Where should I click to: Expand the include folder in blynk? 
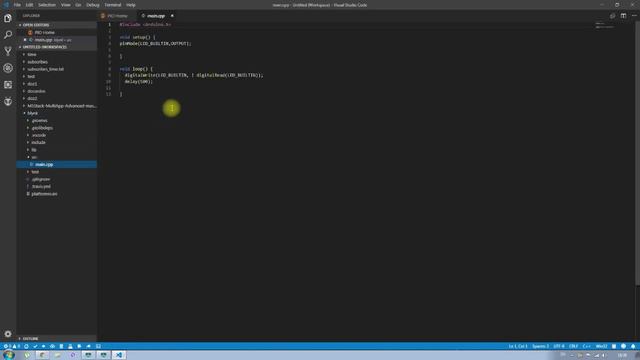click(x=38, y=142)
